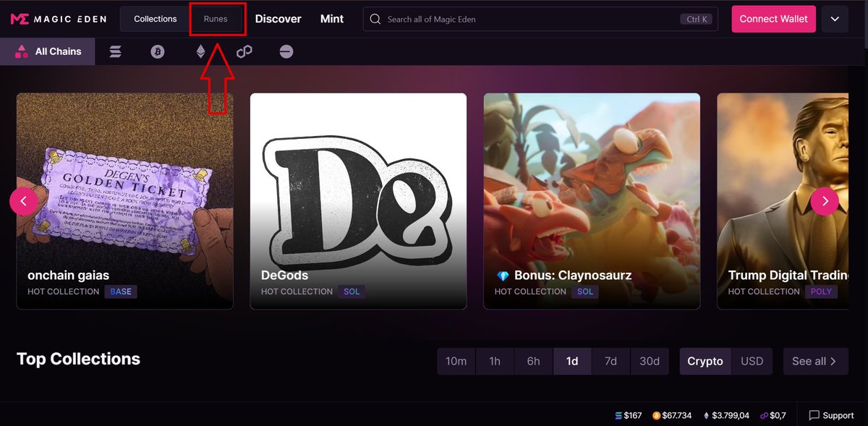Click the SOL tag under Claynosaurz

(585, 291)
